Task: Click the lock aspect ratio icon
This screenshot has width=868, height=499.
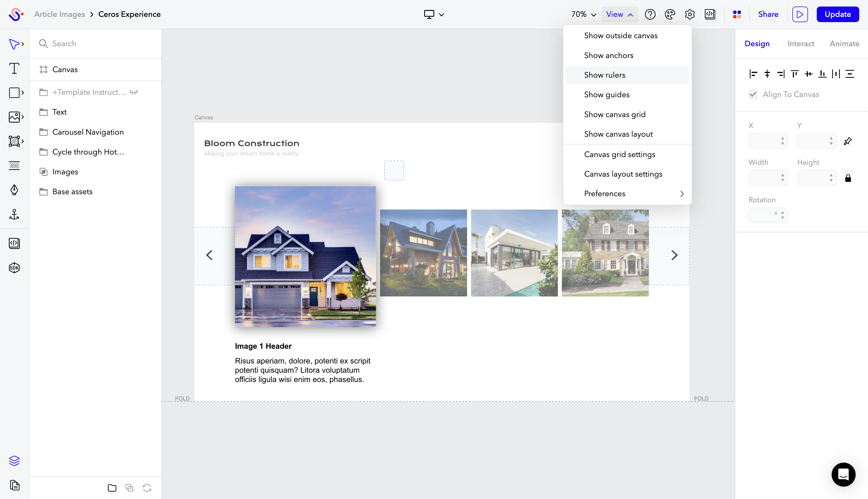Action: [848, 178]
